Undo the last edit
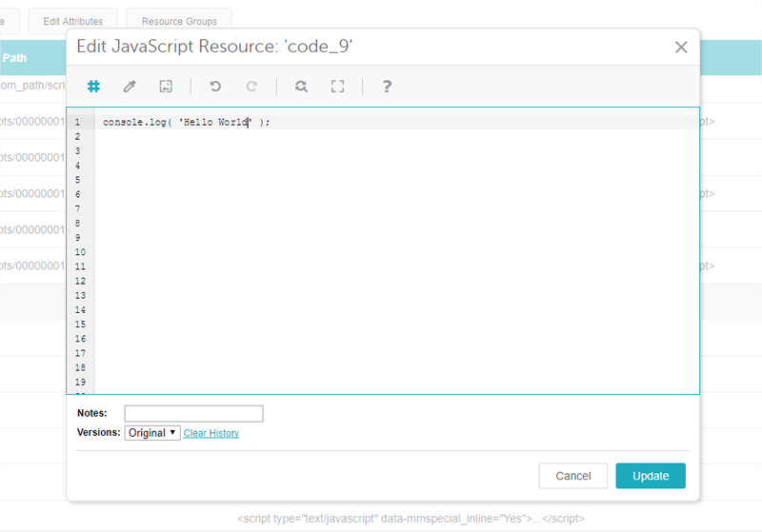This screenshot has height=532, width=762. tap(215, 87)
